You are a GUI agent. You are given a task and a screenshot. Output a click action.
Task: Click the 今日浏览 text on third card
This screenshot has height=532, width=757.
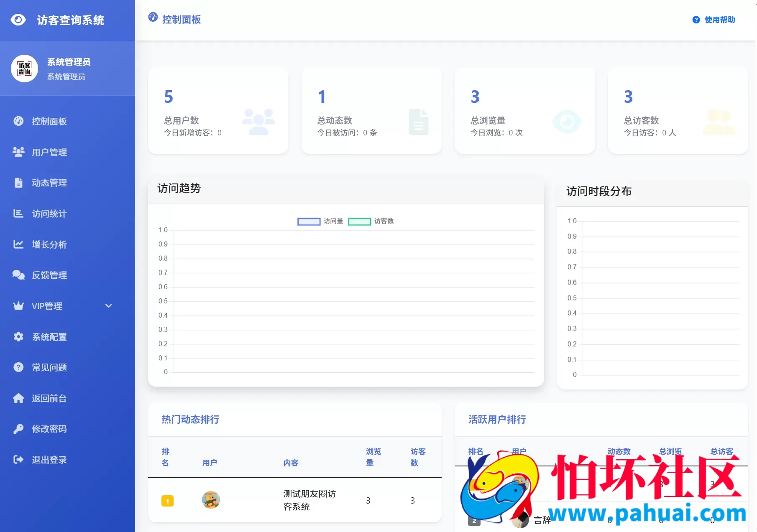(496, 132)
